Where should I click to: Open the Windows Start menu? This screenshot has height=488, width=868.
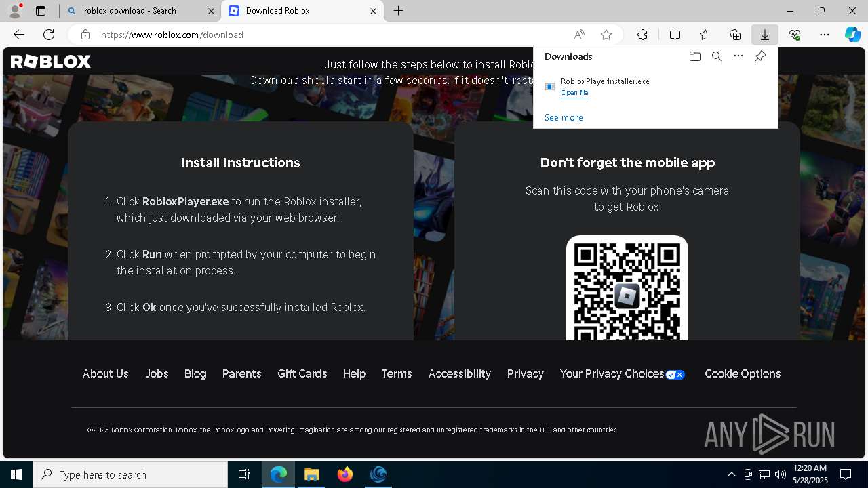pyautogui.click(x=16, y=474)
